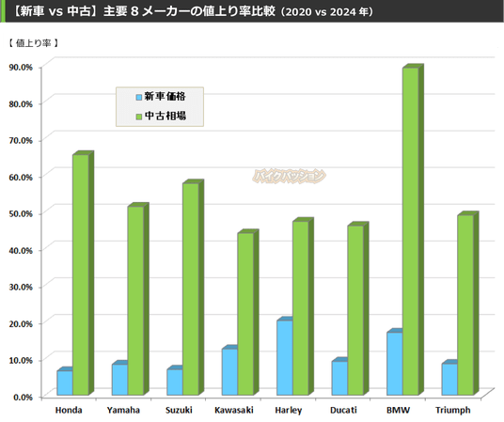This screenshot has height=422, width=504.
Task: Select the 新車価格 legend label
Action: pos(165,97)
